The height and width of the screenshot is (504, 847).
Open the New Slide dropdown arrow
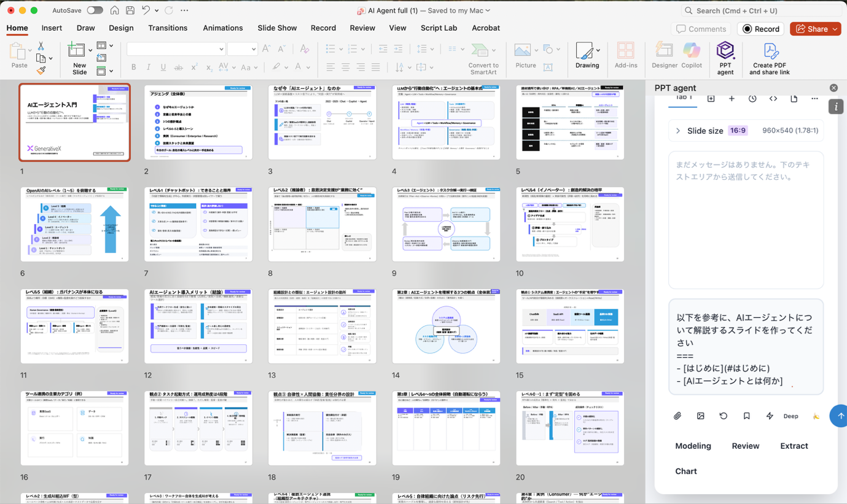click(x=90, y=50)
